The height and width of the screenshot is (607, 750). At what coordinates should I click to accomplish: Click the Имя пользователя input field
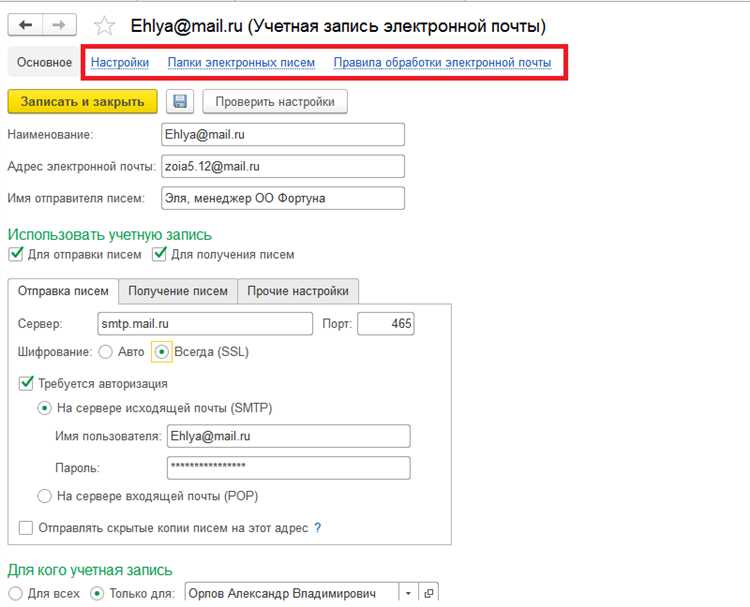tap(288, 436)
